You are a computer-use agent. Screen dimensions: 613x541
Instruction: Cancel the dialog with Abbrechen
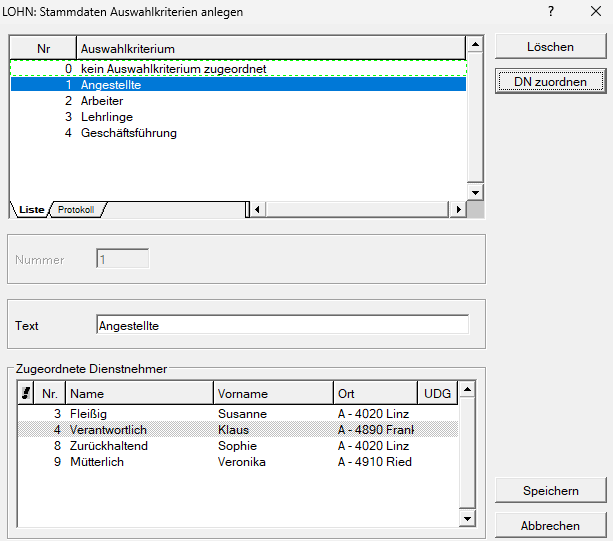point(550,525)
